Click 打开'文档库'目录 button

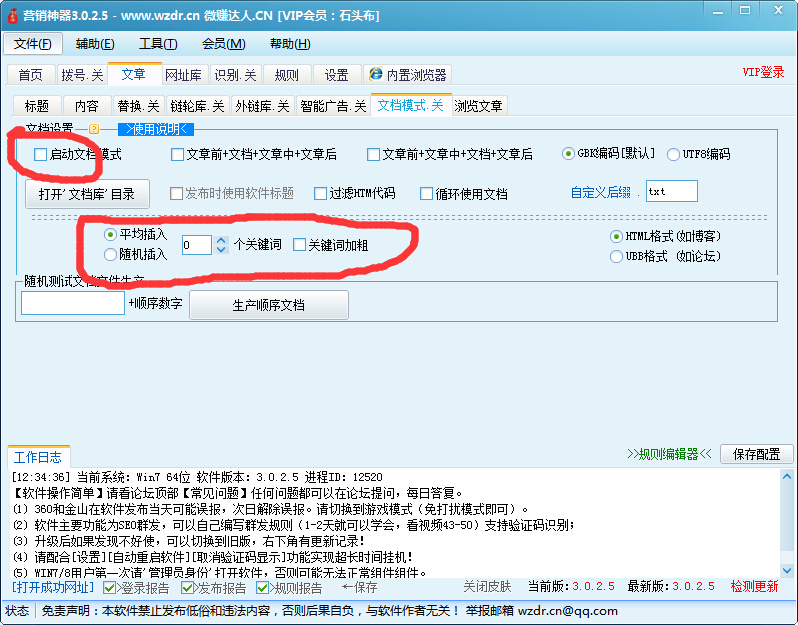(87, 193)
